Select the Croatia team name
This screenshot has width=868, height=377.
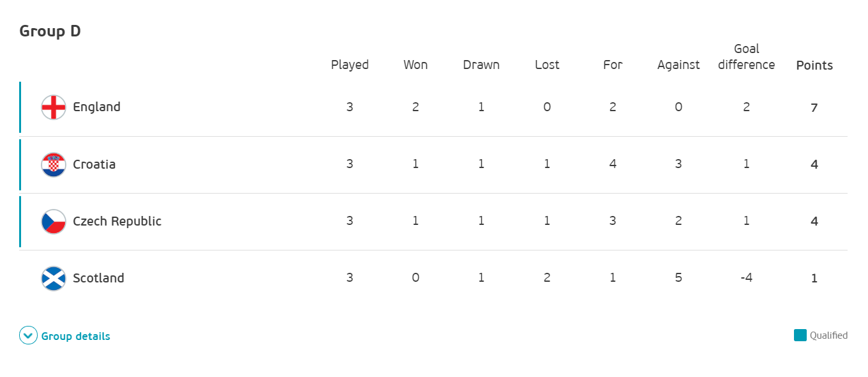[94, 164]
